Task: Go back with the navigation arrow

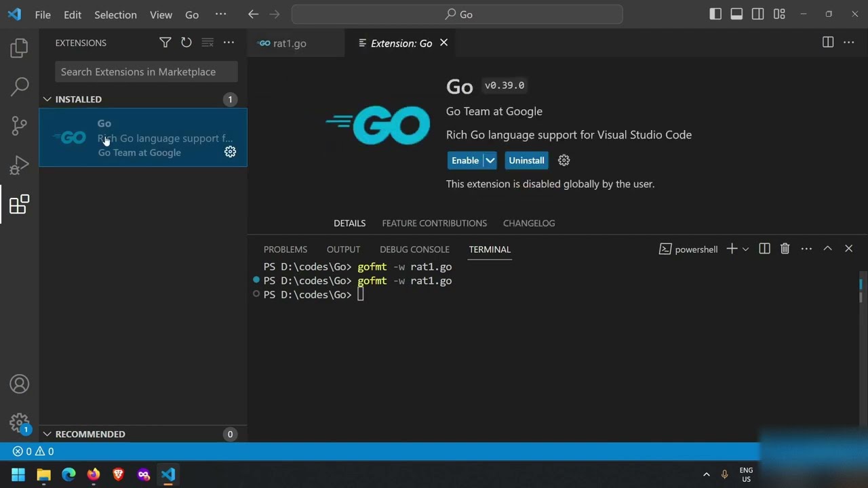Action: point(253,14)
